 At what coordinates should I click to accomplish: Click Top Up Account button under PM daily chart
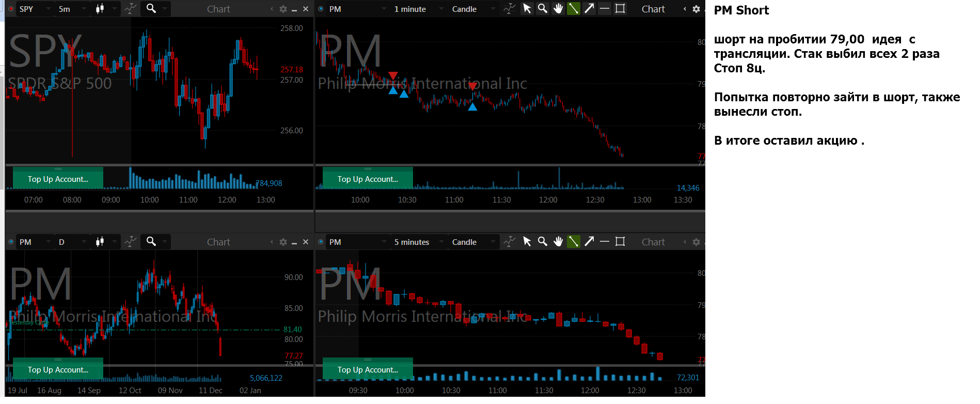click(x=58, y=369)
